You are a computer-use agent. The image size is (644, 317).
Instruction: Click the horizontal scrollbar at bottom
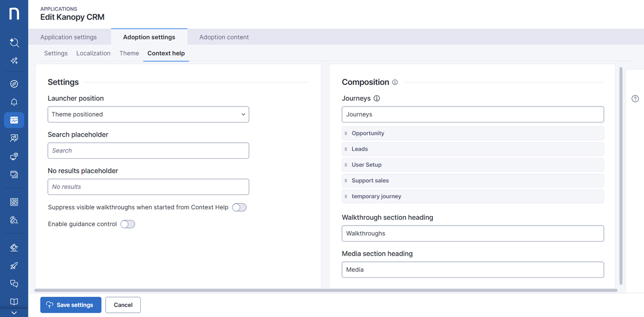[x=325, y=290]
